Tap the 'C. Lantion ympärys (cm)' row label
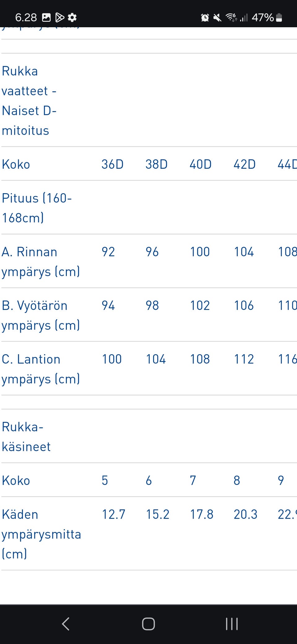This screenshot has width=297, height=644. click(41, 369)
